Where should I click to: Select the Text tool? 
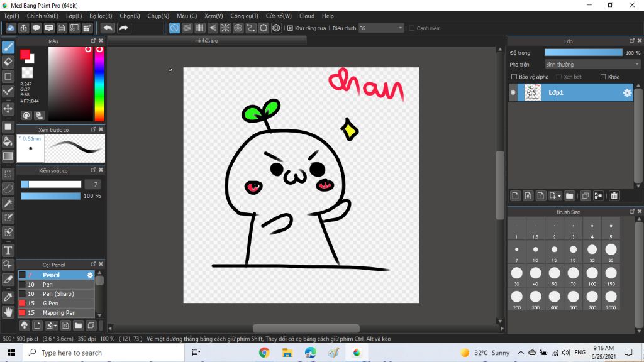[x=8, y=250]
